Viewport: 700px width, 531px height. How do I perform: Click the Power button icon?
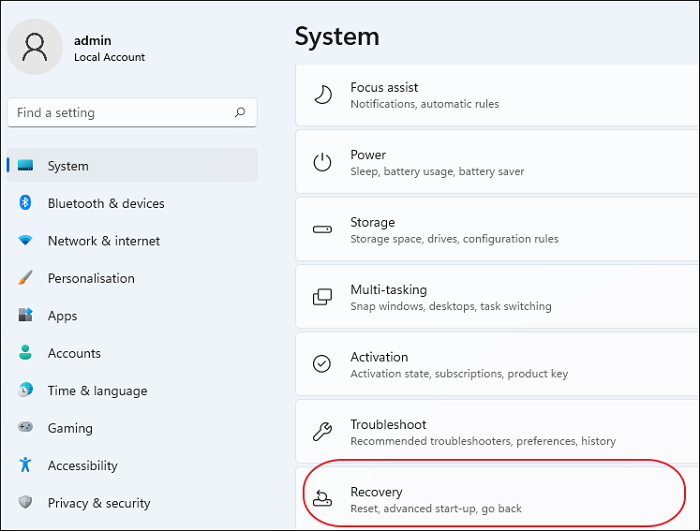tap(322, 162)
